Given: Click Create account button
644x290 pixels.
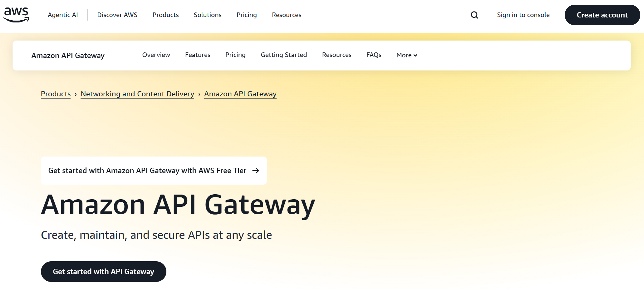Looking at the screenshot, I should 602,15.
